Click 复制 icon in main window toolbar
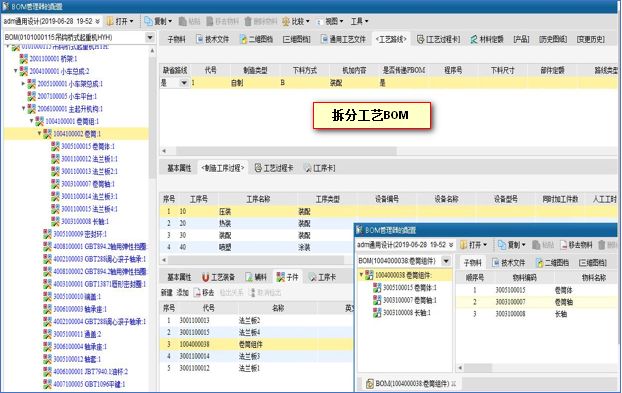622x393 pixels. pyautogui.click(x=149, y=21)
